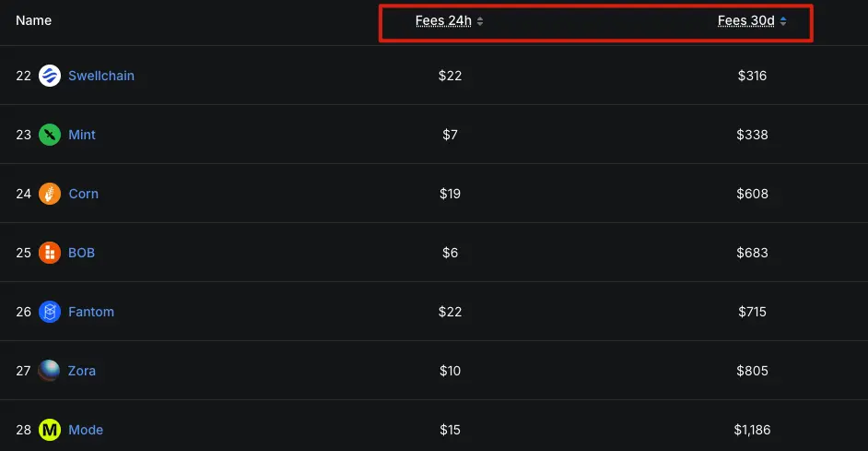Open the Mint chain link
This screenshot has width=868, height=451.
pos(82,135)
